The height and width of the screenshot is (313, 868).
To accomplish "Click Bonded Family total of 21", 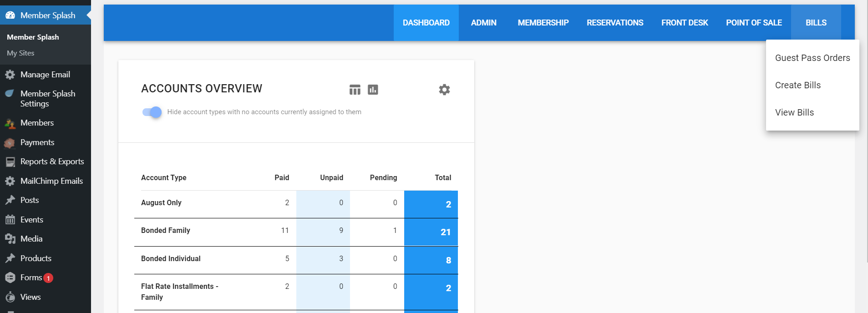I will [x=446, y=232].
